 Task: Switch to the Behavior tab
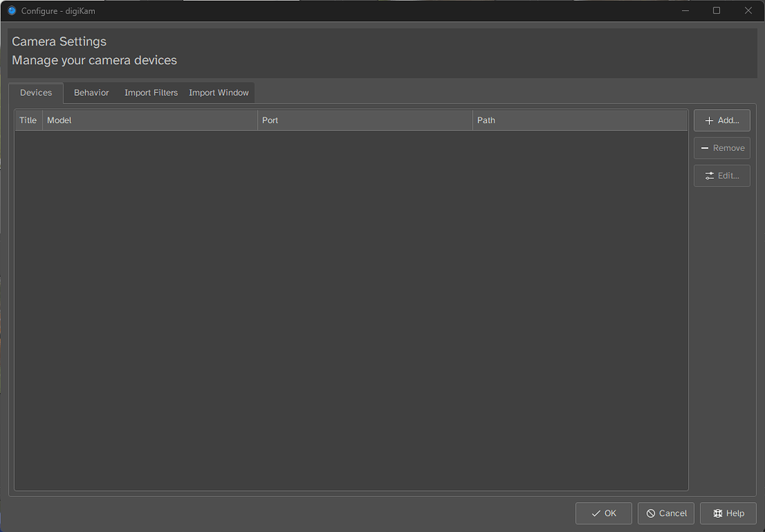tap(90, 92)
